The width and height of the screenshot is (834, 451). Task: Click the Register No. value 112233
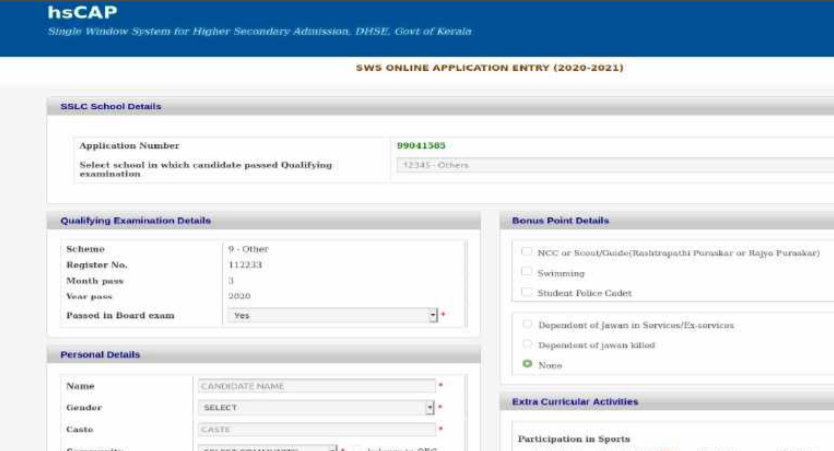(245, 265)
